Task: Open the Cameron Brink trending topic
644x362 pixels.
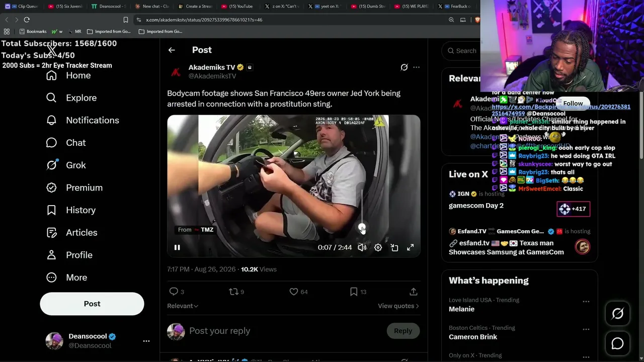Action: pyautogui.click(x=473, y=337)
